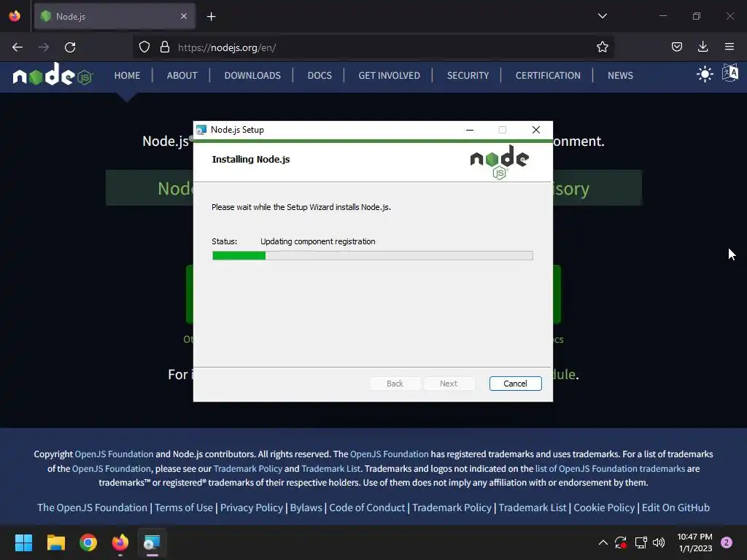Open the ABOUT navigation item
Image resolution: width=747 pixels, height=560 pixels.
click(182, 75)
